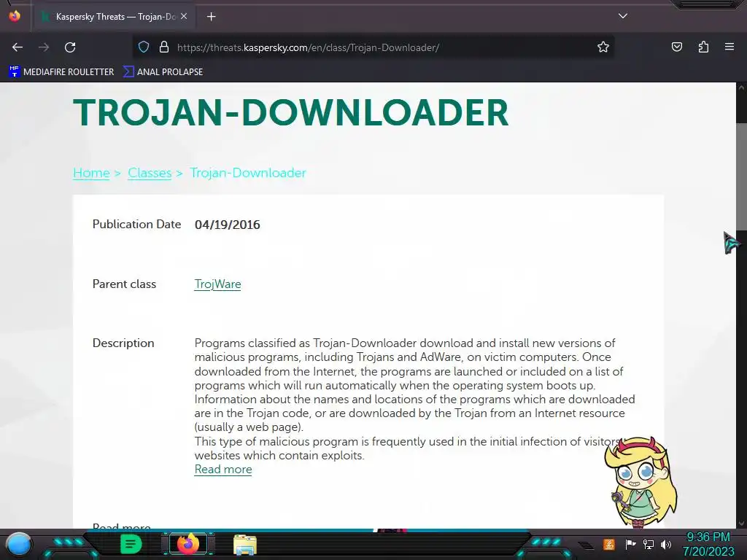This screenshot has width=747, height=560.
Task: Go back to the previous page
Action: click(18, 47)
